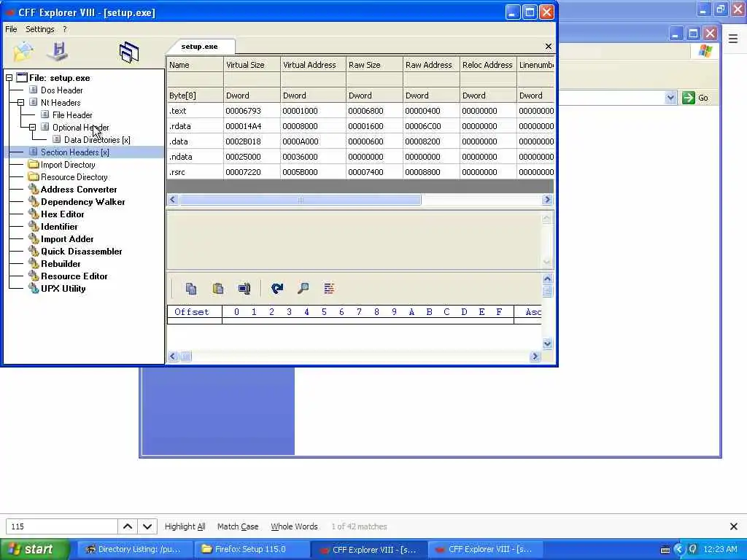Click the Virtual Size column header
747x560 pixels.
(252, 65)
